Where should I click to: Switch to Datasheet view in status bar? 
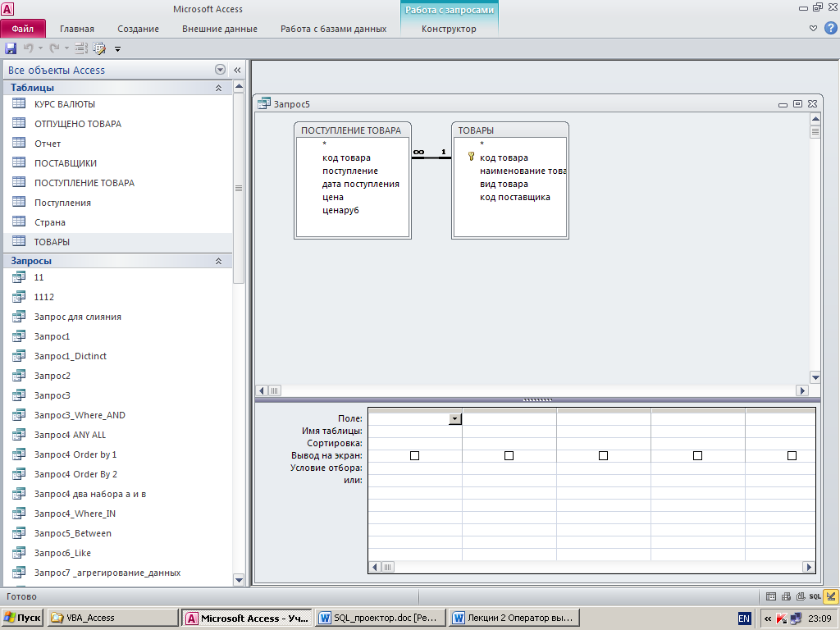(x=771, y=596)
